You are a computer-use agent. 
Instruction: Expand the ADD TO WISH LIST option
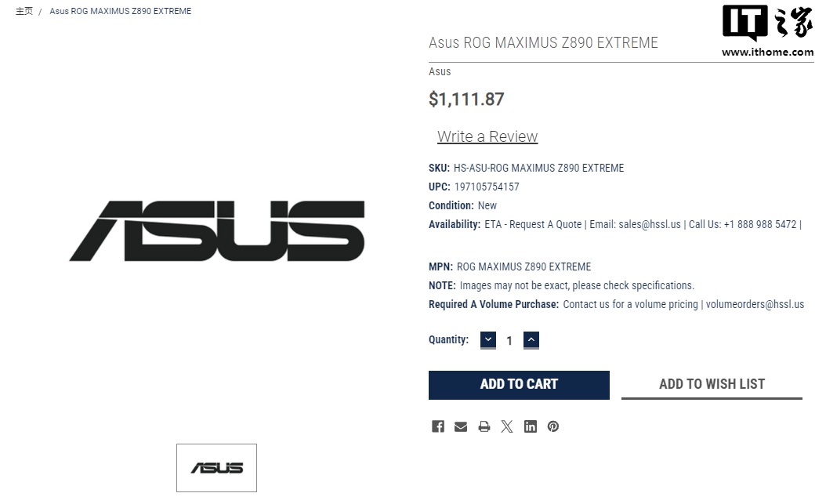tap(712, 384)
